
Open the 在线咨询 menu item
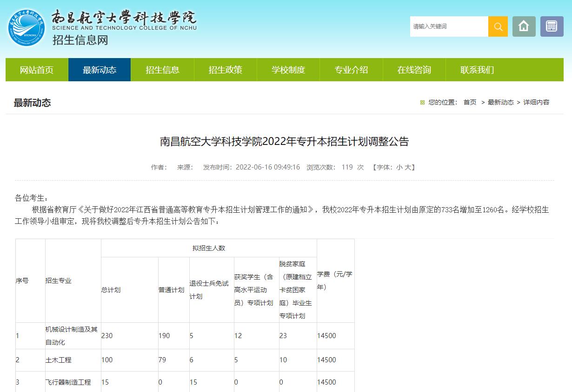(414, 70)
